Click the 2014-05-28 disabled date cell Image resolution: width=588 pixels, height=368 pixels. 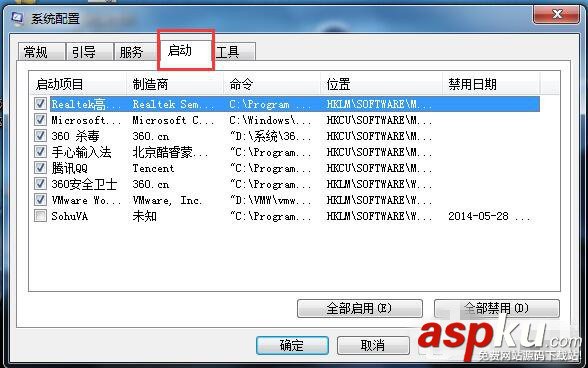coord(489,216)
